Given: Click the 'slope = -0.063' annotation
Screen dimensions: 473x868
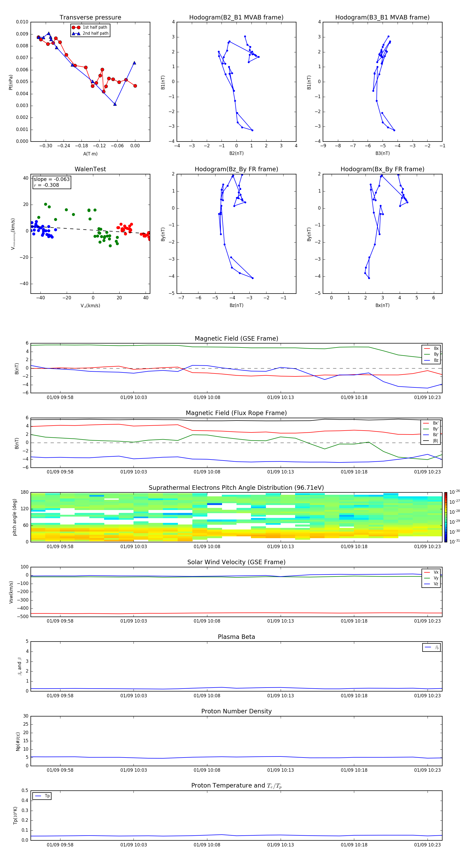Looking at the screenshot, I should (x=52, y=179).
